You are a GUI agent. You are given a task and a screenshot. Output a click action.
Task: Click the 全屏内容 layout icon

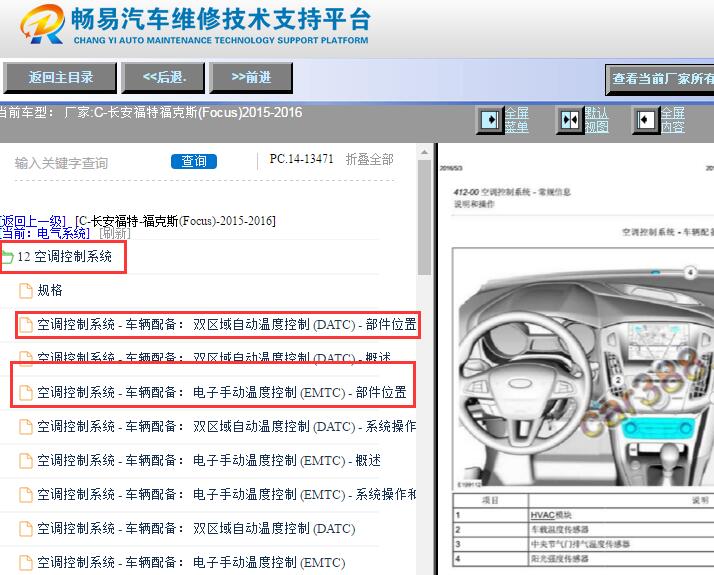[646, 120]
